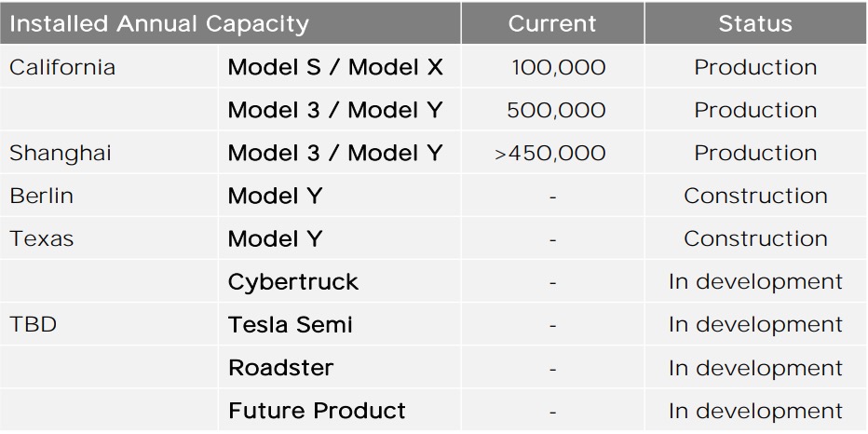Select Production status in the Shanghai row
The image size is (868, 434).
coord(755,154)
